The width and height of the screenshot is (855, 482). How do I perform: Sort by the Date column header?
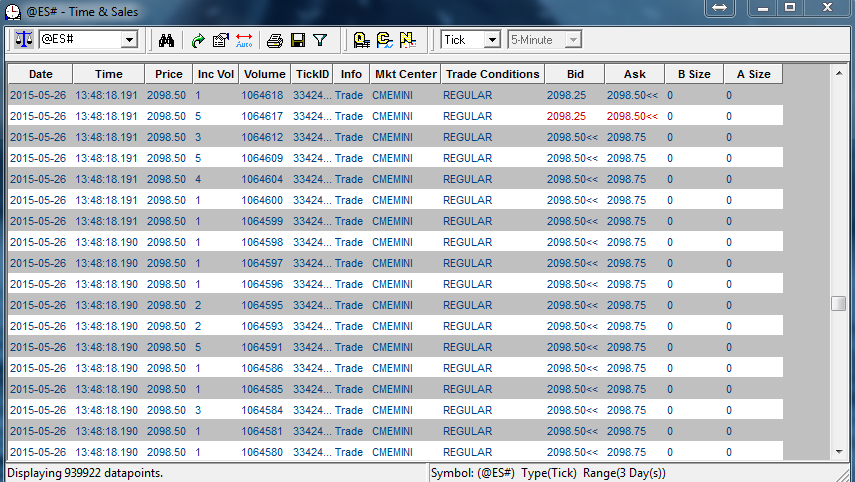pos(40,74)
